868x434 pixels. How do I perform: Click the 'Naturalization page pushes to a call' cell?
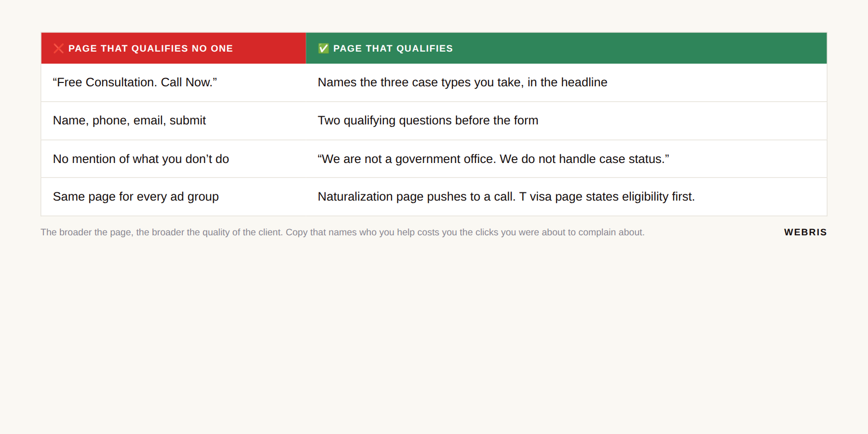click(566, 197)
